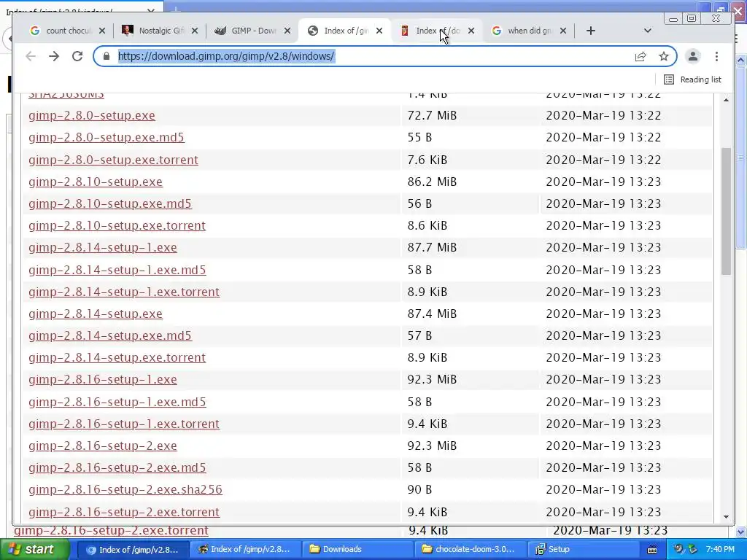Click the taskbar clock showing 7:40 PM
This screenshot has height=560, width=747.
point(720,550)
